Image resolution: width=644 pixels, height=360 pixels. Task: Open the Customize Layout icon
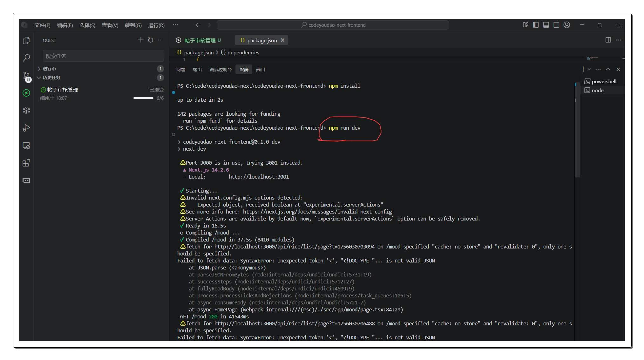tap(525, 25)
